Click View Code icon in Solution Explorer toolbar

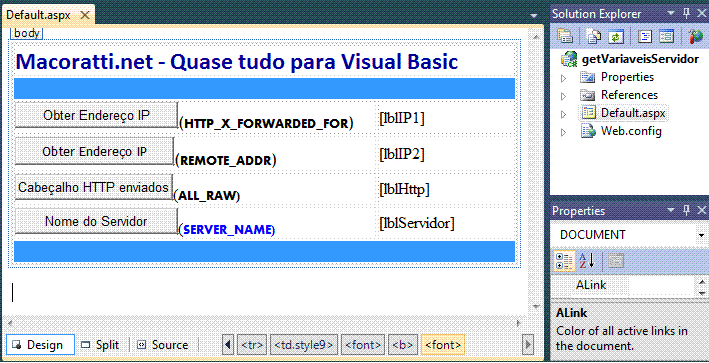645,37
